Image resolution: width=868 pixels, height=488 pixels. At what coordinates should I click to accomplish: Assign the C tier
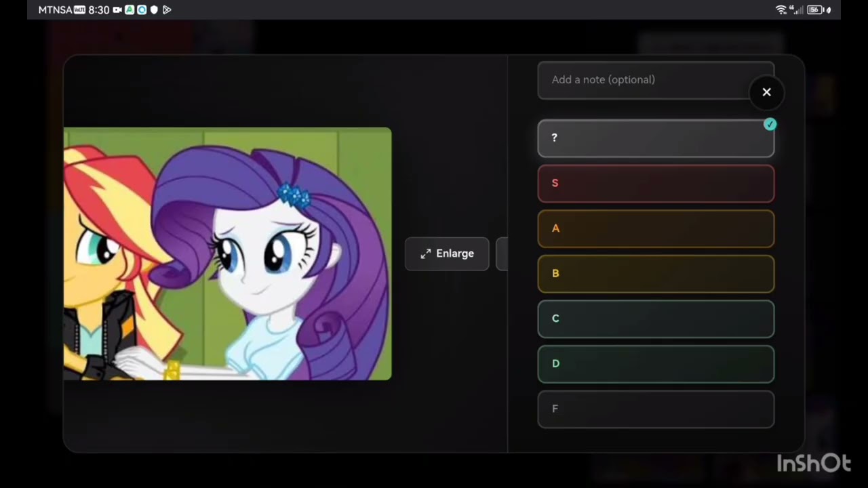[x=656, y=319]
